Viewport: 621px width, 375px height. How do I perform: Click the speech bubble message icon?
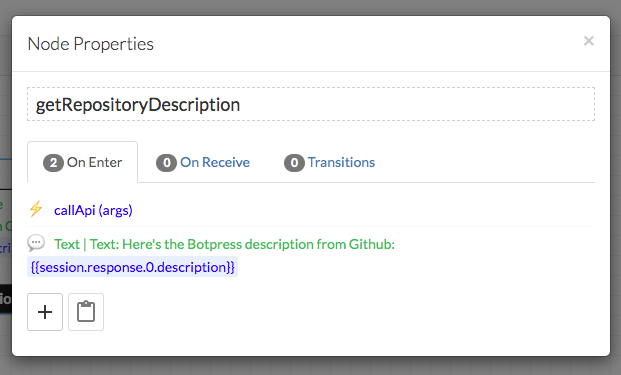pos(36,243)
